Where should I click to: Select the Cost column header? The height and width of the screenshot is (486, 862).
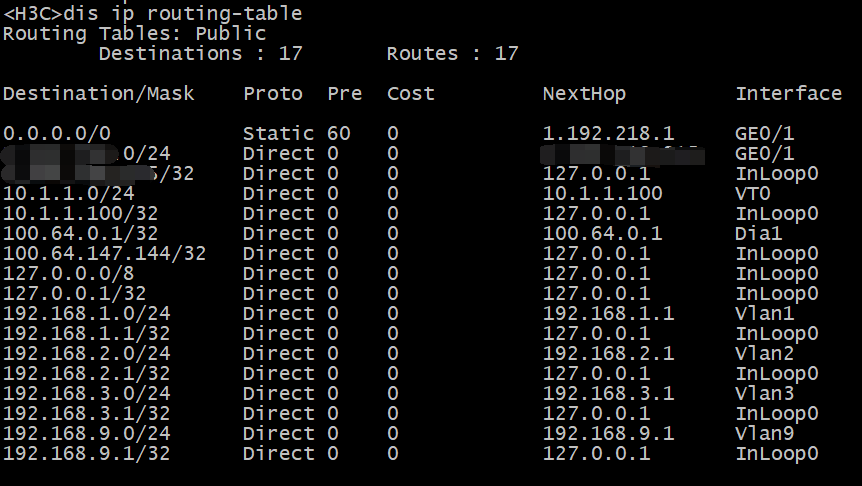[410, 93]
